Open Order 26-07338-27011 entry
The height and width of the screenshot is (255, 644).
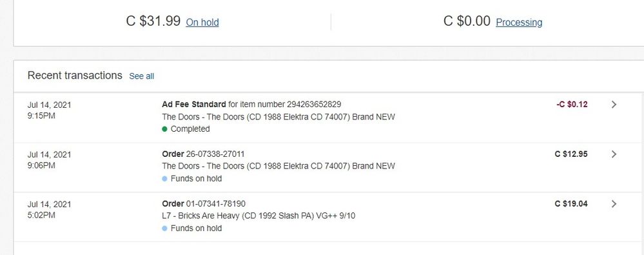(x=203, y=154)
